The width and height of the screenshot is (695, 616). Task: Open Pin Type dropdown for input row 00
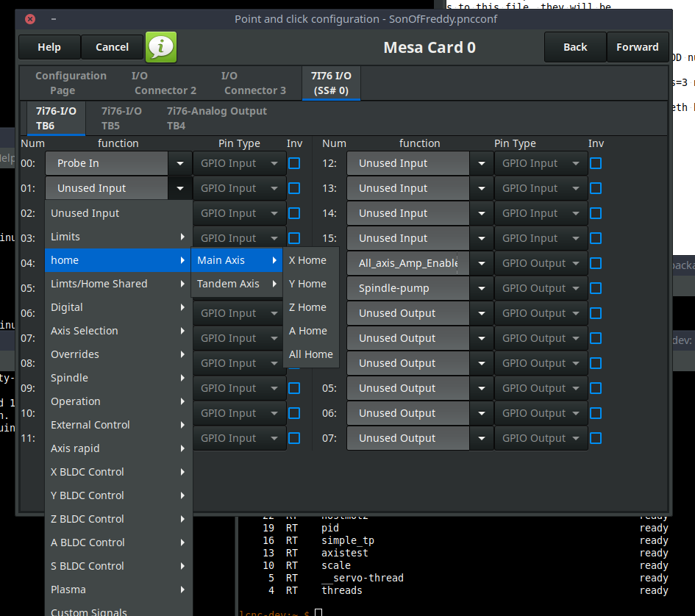(240, 163)
